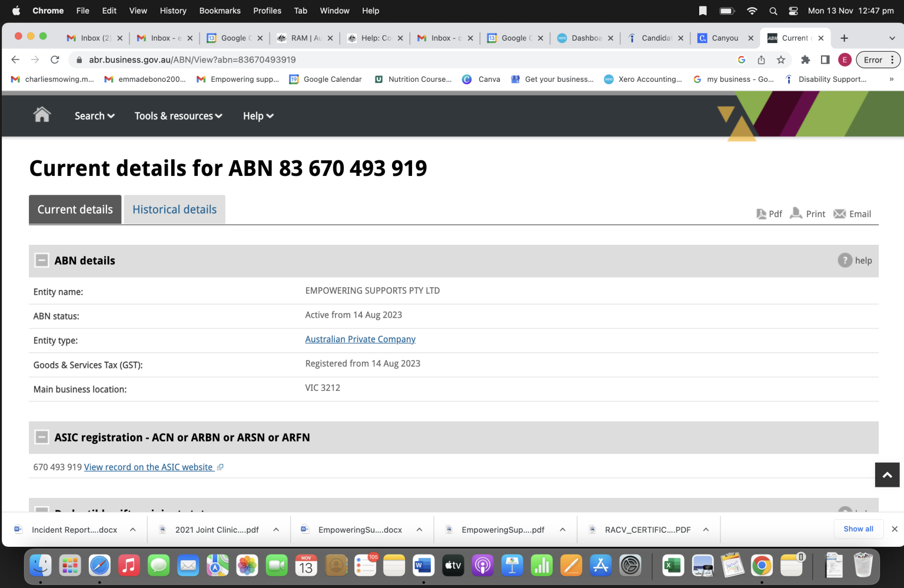Click the ABR home icon

(x=42, y=115)
